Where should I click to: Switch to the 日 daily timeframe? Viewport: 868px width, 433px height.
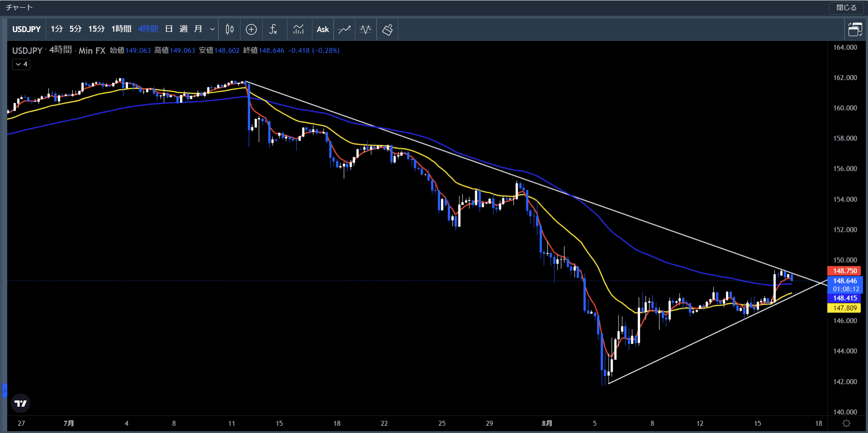pyautogui.click(x=169, y=29)
